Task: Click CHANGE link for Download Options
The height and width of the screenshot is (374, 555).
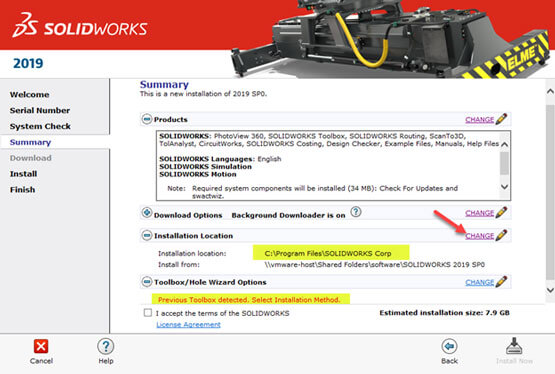Action: coord(480,213)
